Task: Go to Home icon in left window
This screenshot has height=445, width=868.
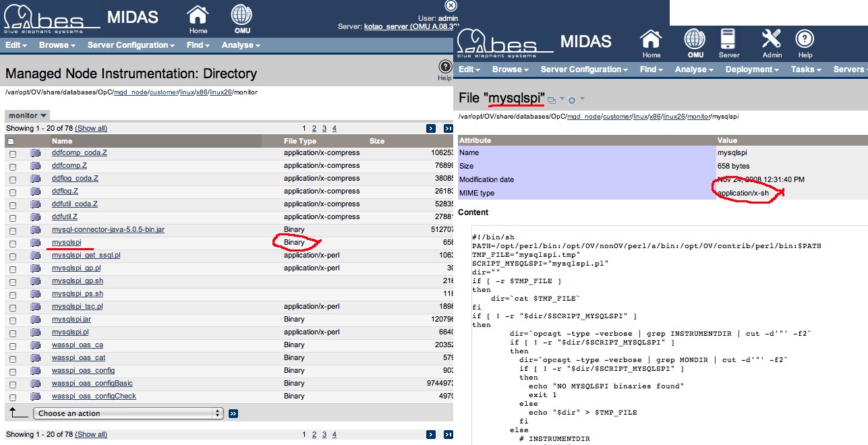Action: [x=198, y=19]
